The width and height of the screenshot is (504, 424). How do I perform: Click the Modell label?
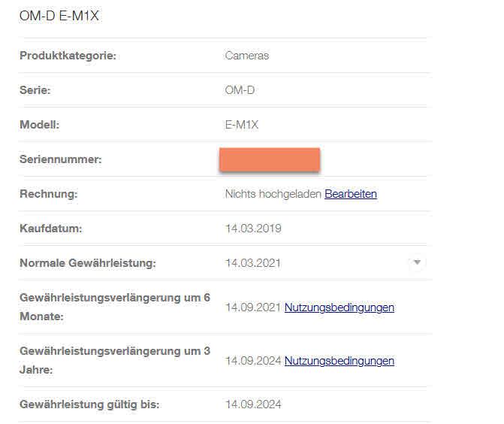pyautogui.click(x=40, y=125)
